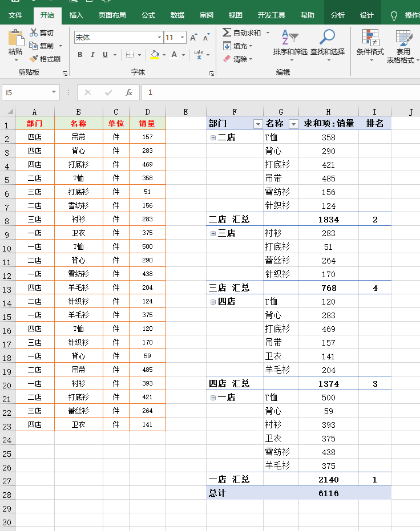
Task: Open the 名称 pivot filter dropdown
Action: click(x=293, y=124)
